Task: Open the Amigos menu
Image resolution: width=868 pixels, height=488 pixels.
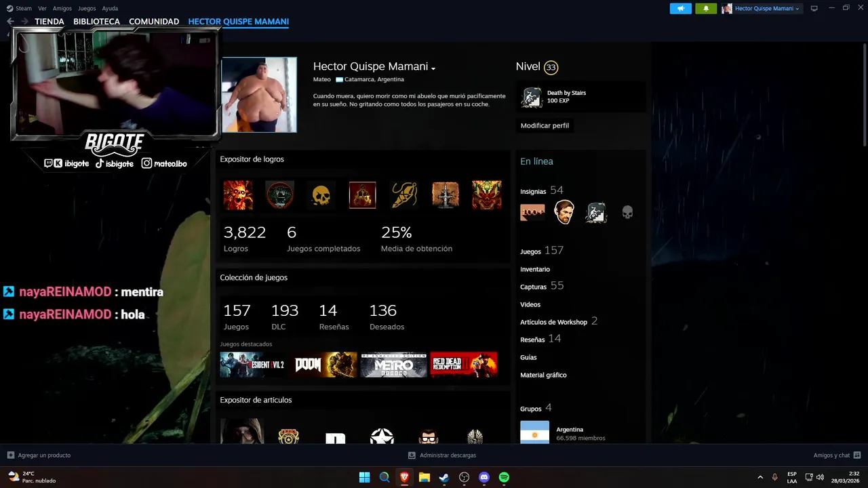Action: (62, 8)
